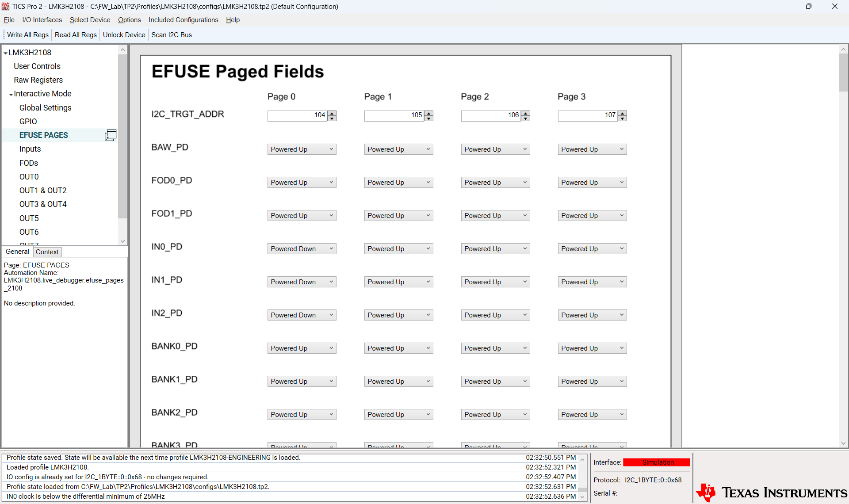
Task: Switch to the Context tab
Action: [x=47, y=252]
